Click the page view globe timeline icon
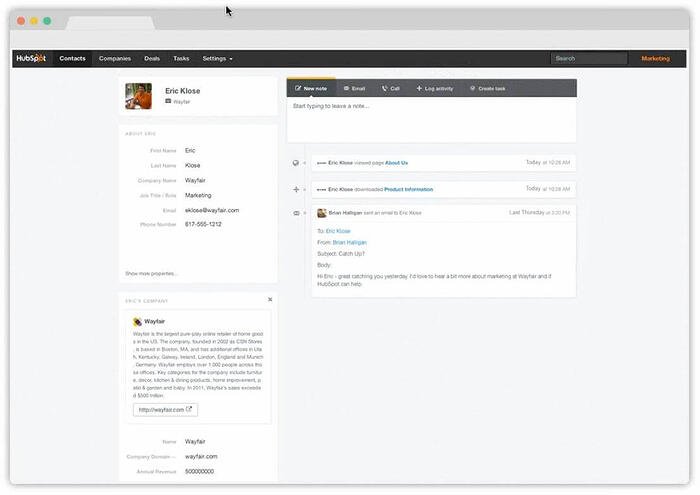This screenshot has height=495, width=700. (296, 163)
